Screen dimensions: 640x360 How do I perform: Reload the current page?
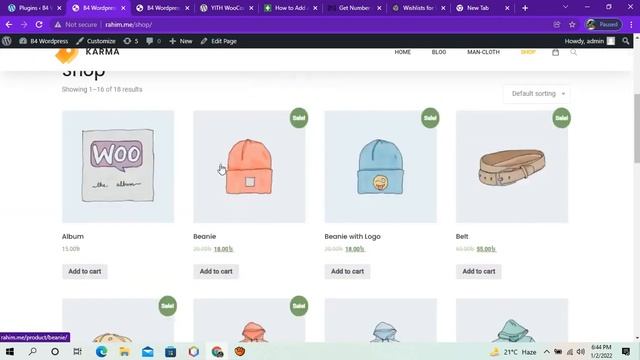pyautogui.click(x=39, y=24)
